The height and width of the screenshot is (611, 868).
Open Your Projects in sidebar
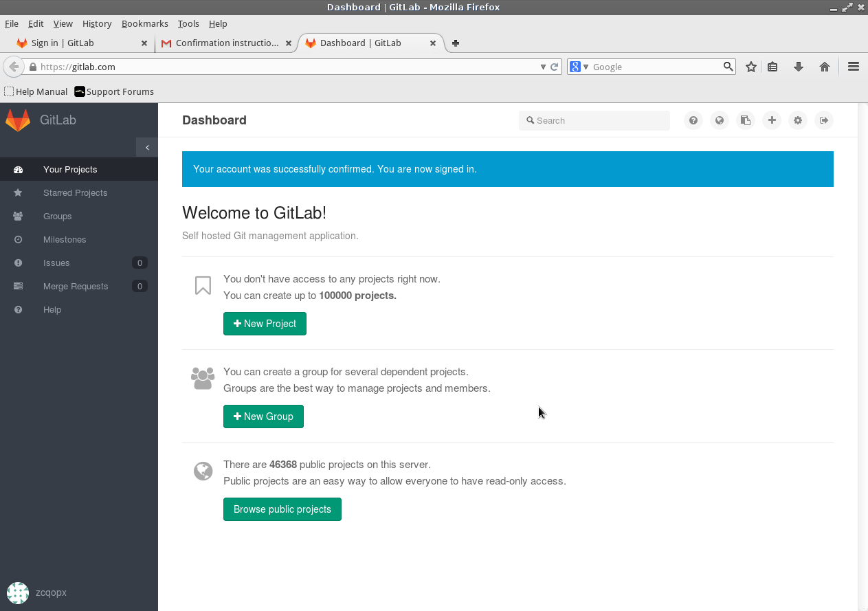[79, 169]
